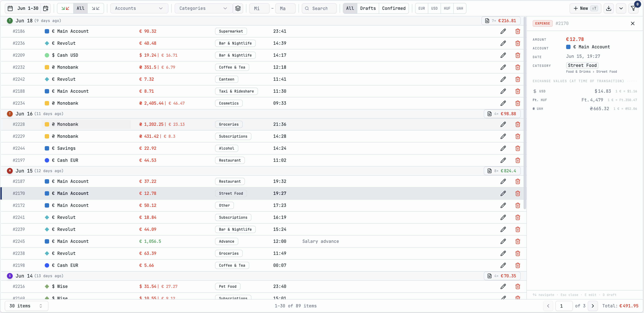Edit transaction #2245 Salary advance
Image resolution: width=644 pixels, height=313 pixels.
(503, 241)
